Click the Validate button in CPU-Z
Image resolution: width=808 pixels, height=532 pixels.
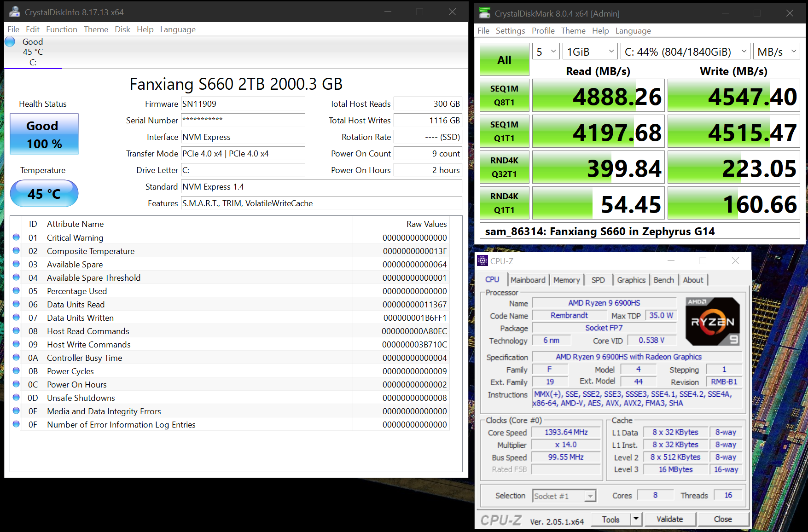click(670, 519)
